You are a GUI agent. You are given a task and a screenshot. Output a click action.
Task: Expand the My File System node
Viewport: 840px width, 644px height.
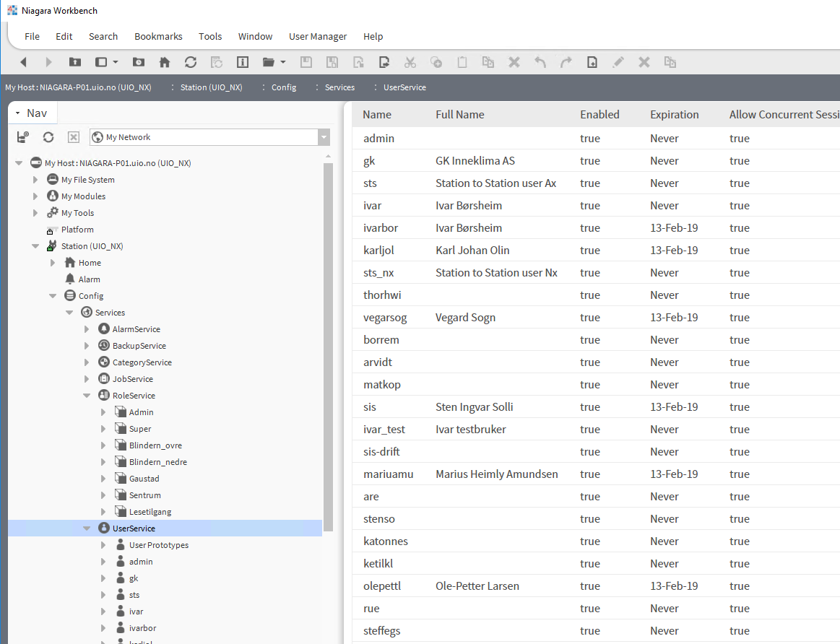point(35,180)
